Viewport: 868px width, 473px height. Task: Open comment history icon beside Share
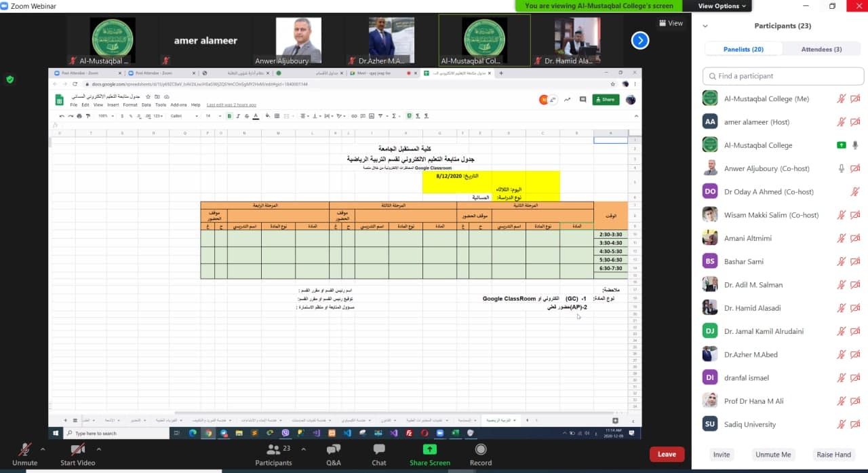click(583, 100)
